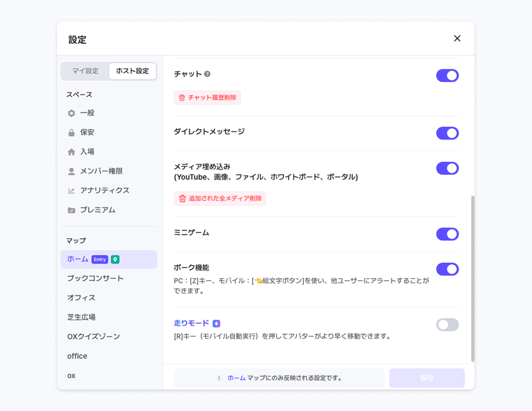The height and width of the screenshot is (411, 532).
Task: Click 追加された全メディア削除 button
Action: tap(220, 199)
